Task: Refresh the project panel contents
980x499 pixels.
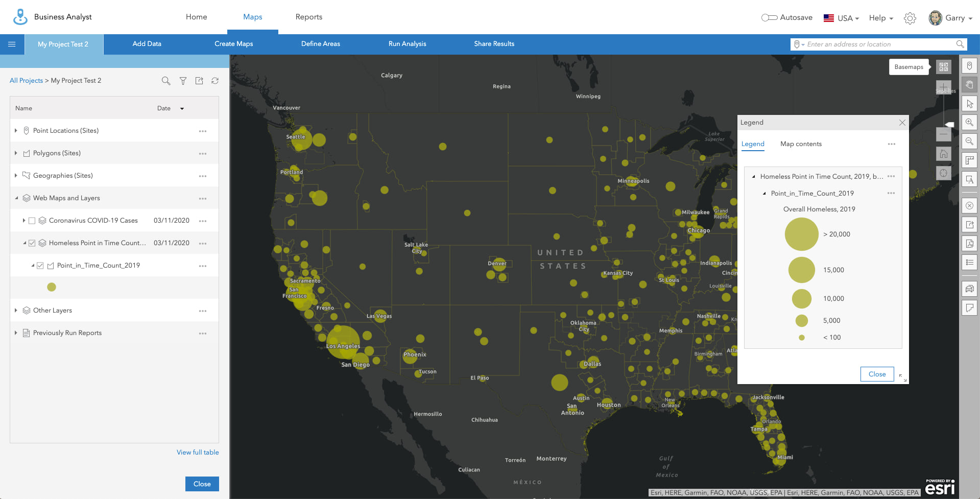Action: [x=215, y=81]
